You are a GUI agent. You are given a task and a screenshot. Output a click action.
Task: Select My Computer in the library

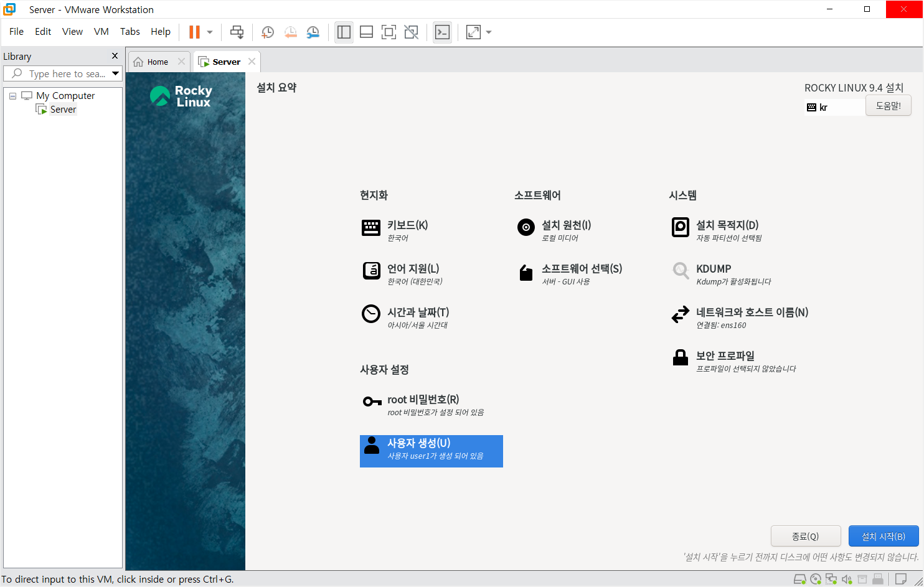click(x=65, y=96)
